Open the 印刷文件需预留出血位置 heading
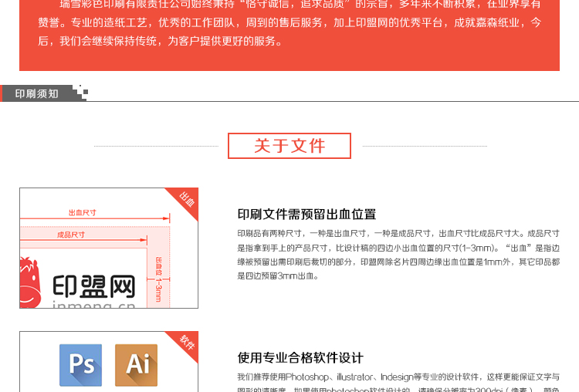 tap(306, 215)
